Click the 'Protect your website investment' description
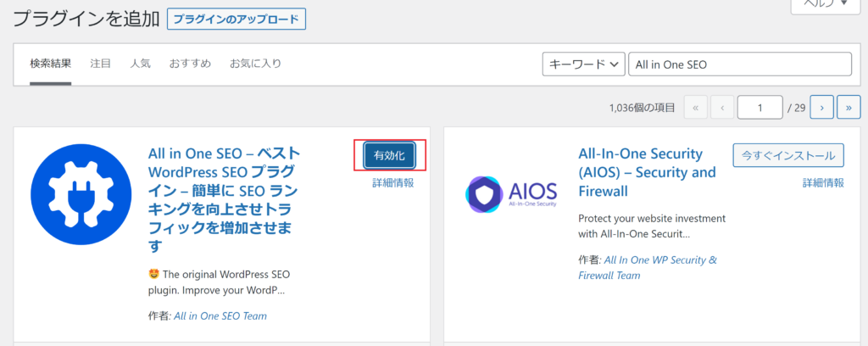The image size is (868, 346). pyautogui.click(x=652, y=226)
